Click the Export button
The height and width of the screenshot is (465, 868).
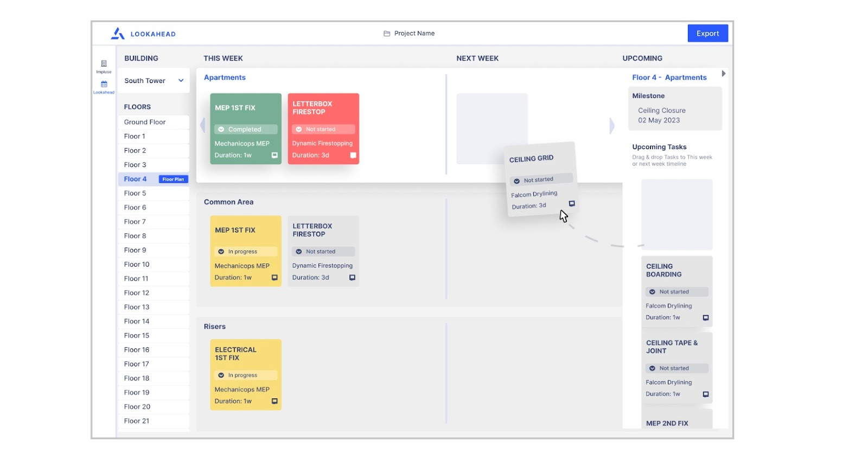(x=707, y=34)
